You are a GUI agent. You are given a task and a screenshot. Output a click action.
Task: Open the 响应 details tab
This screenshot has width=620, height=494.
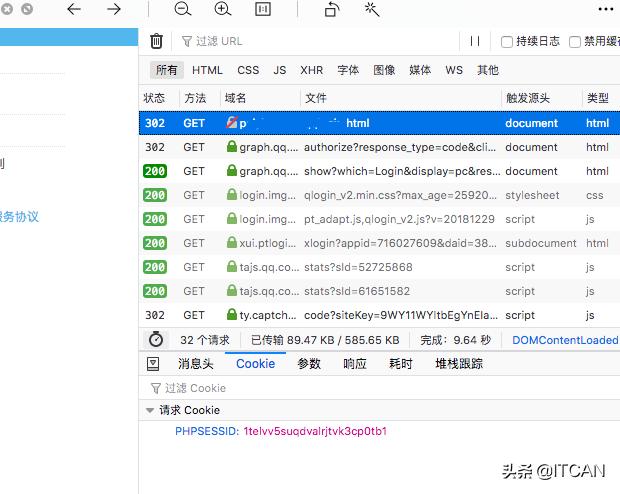[x=355, y=363]
